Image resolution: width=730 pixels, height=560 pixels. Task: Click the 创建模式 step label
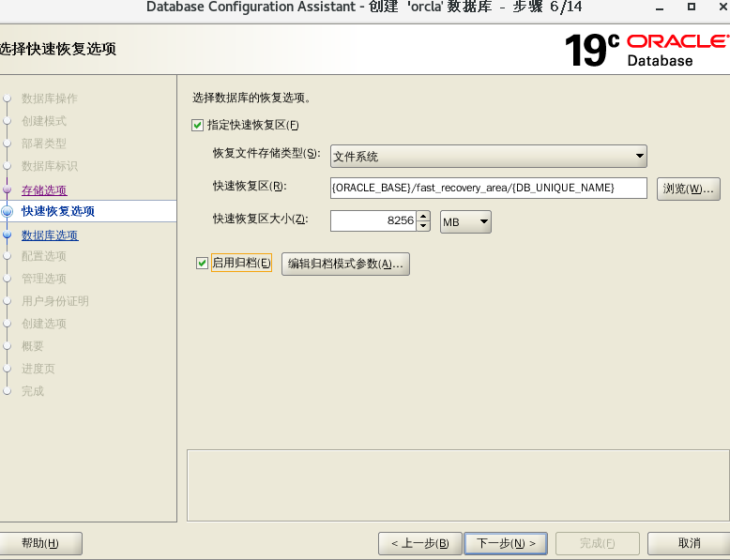click(x=44, y=121)
